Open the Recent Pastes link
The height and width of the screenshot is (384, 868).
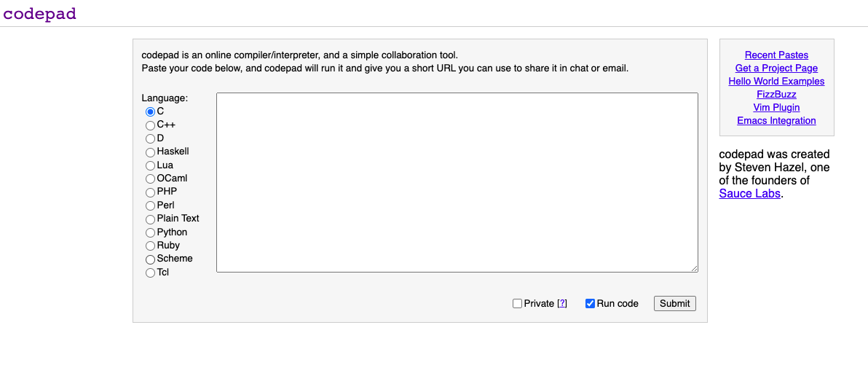[776, 55]
